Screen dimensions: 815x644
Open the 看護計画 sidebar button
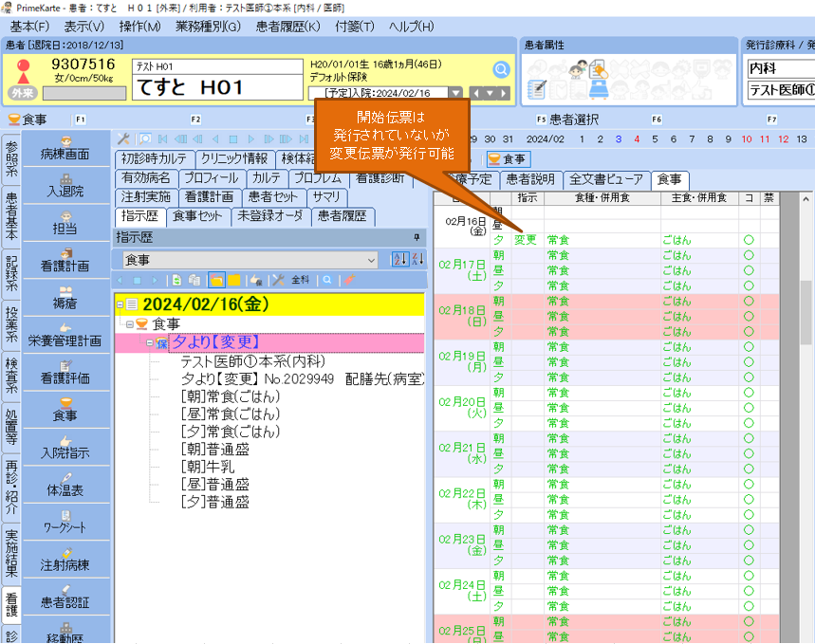pyautogui.click(x=65, y=261)
